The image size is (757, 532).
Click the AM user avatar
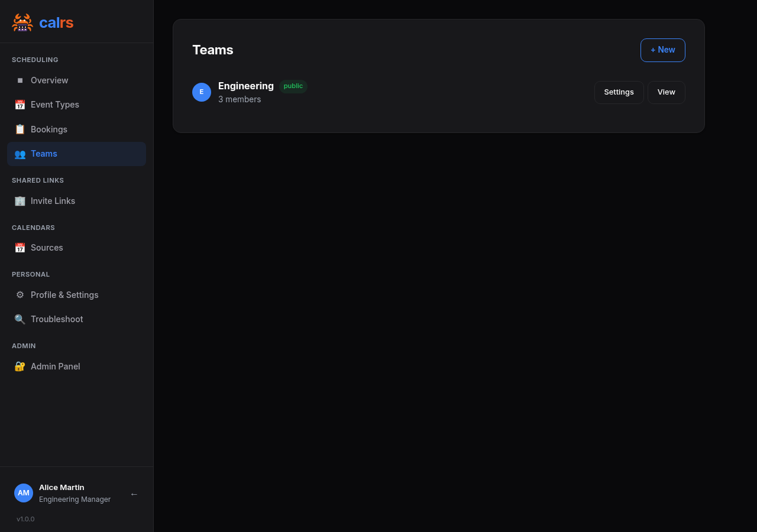tap(24, 493)
